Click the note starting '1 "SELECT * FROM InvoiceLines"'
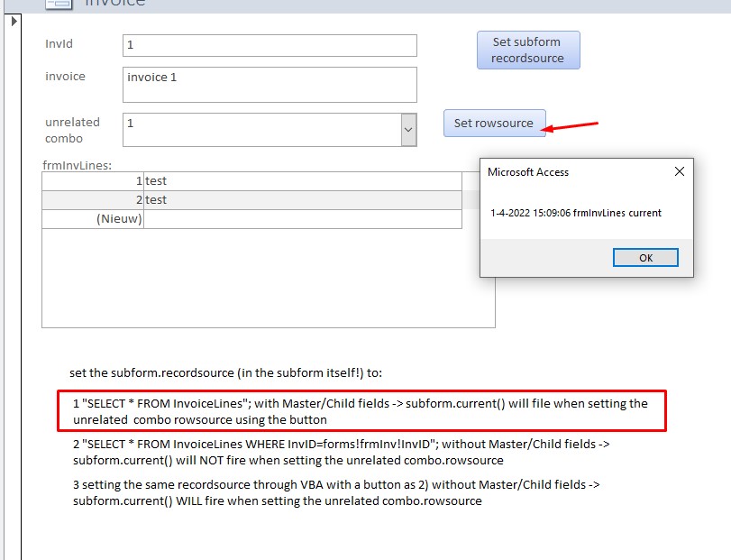 [x=361, y=411]
